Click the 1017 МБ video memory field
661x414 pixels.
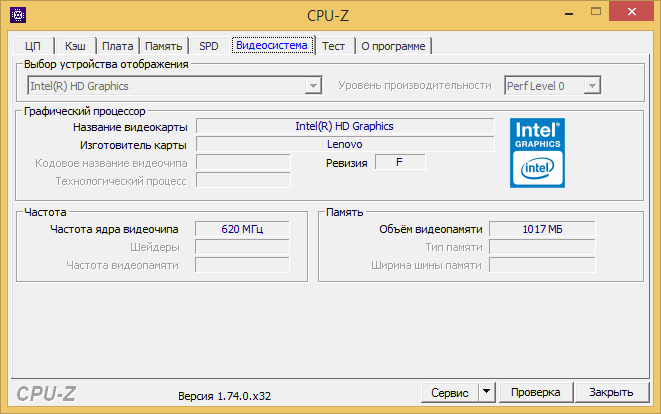point(542,229)
